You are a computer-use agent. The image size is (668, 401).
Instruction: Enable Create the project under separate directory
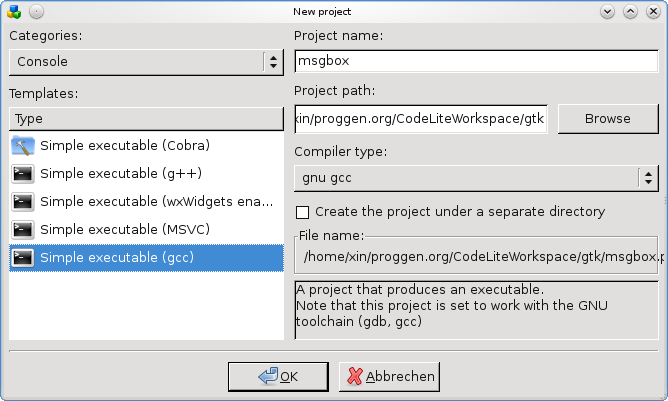click(302, 212)
